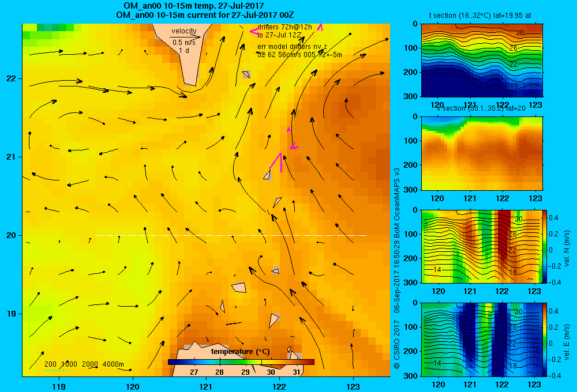Click the '0.4' tick on vel. N scale
The height and width of the screenshot is (392, 577).
coord(554,218)
